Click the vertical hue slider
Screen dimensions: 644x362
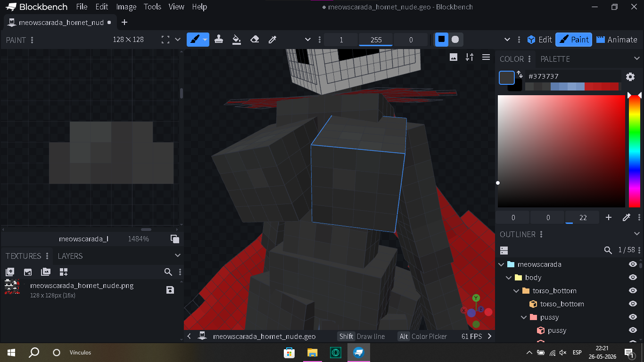(x=635, y=151)
